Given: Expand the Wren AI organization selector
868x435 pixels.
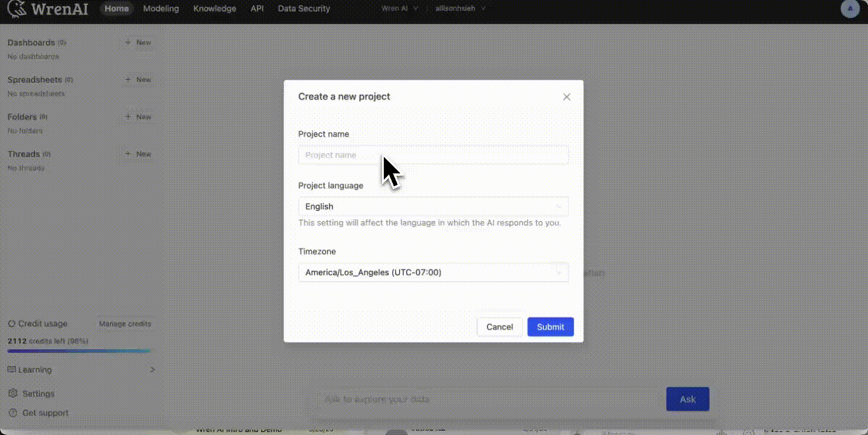Looking at the screenshot, I should pyautogui.click(x=400, y=9).
